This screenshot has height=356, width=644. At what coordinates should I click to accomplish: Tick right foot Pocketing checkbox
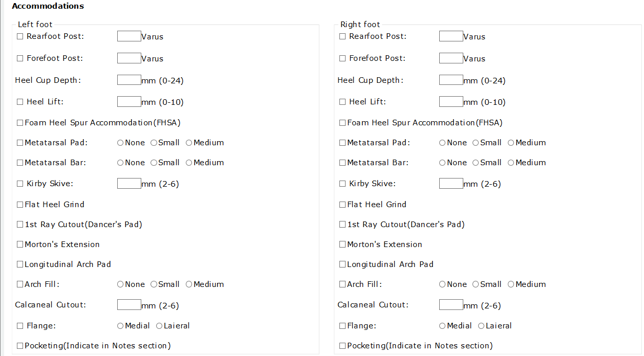[x=342, y=346]
